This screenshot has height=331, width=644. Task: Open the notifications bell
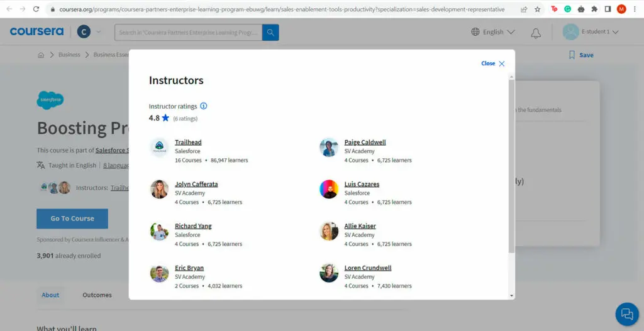point(536,33)
